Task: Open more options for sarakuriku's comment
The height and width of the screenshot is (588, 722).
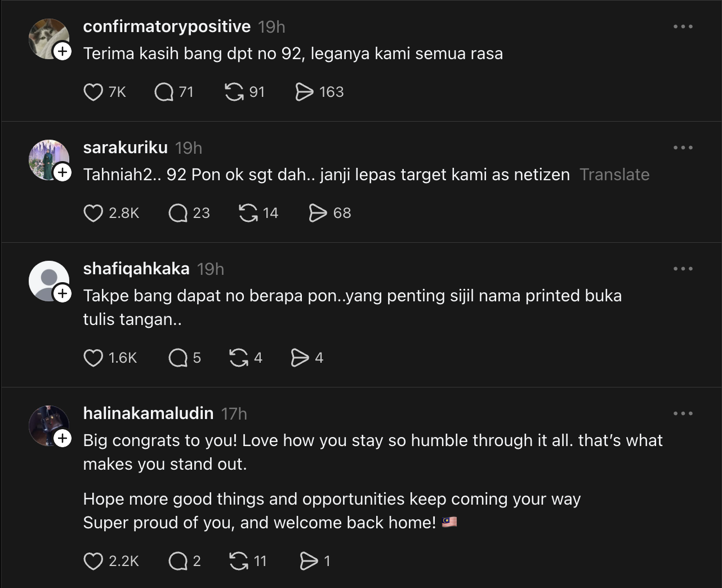Action: pyautogui.click(x=683, y=148)
